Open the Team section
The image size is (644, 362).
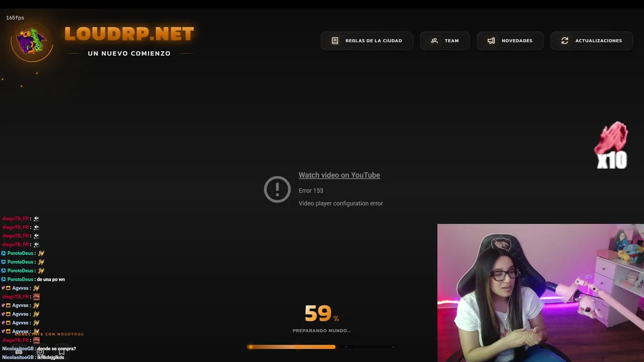(x=445, y=41)
